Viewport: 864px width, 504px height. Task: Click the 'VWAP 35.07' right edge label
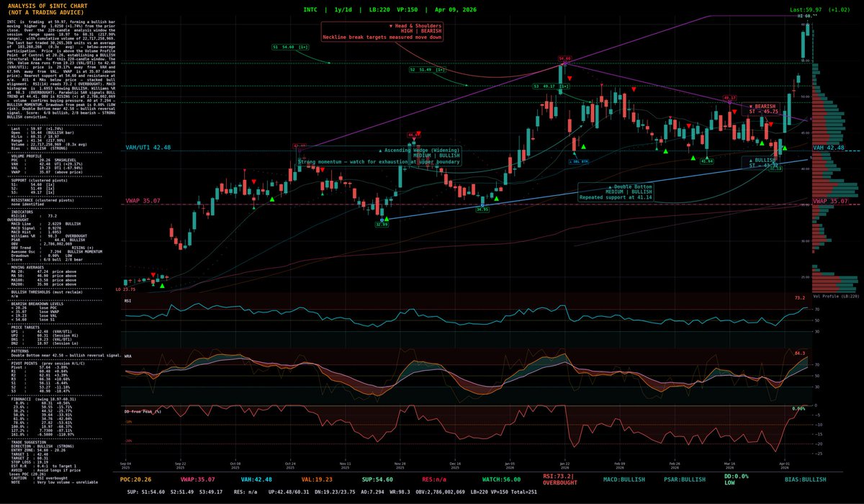tap(829, 201)
